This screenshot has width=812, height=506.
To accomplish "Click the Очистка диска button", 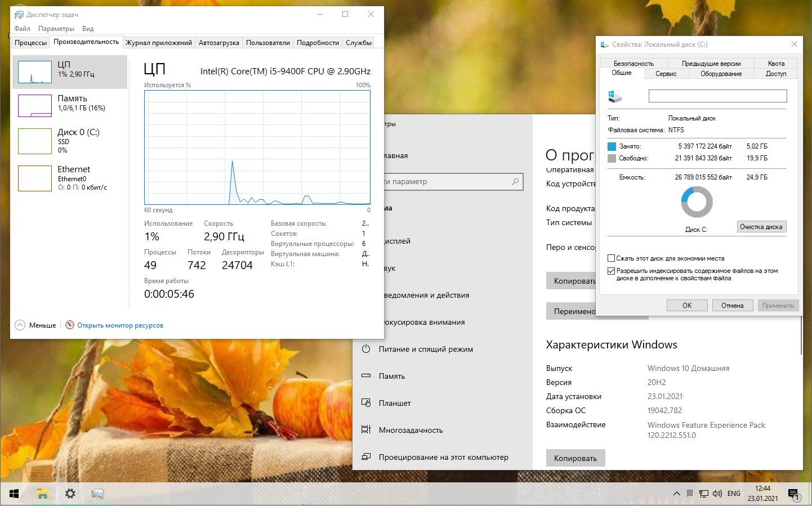I will pyautogui.click(x=761, y=227).
